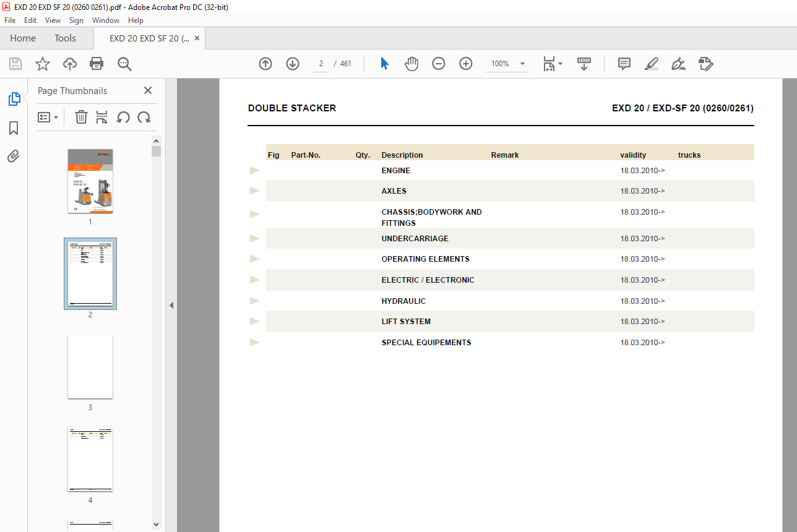Viewport: 797px width, 532px height.
Task: Click the thumbnails panel scroll down arrow
Action: coord(157,525)
